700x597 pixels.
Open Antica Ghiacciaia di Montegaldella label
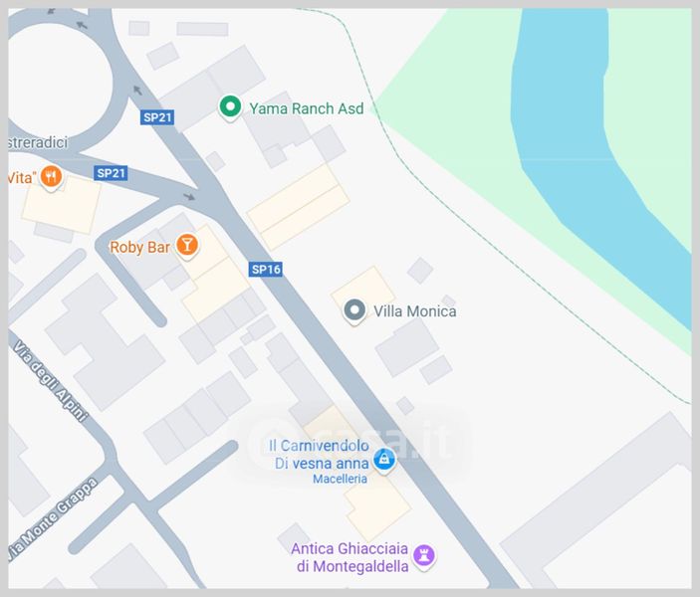pos(350,557)
